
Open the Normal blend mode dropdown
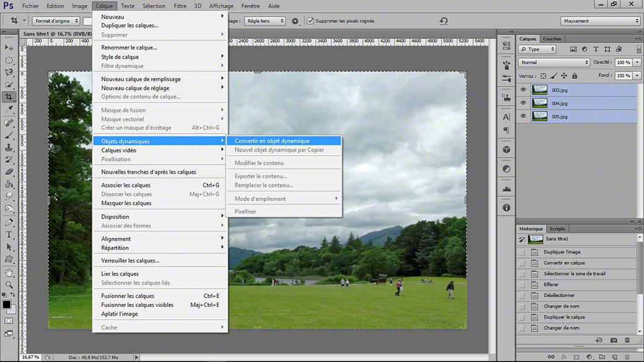coord(554,62)
